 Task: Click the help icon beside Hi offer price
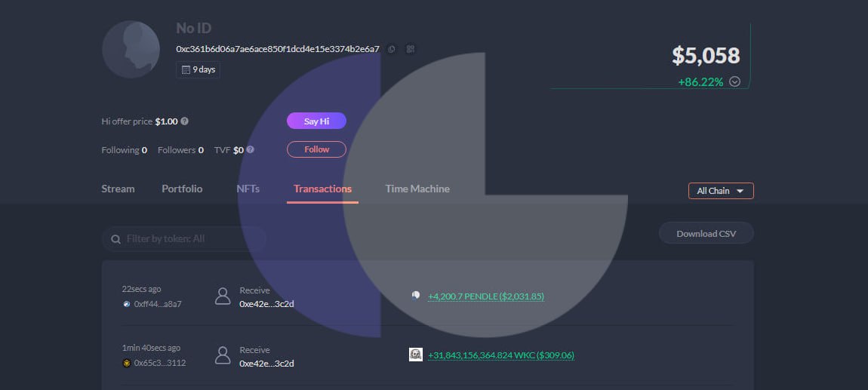pyautogui.click(x=185, y=121)
